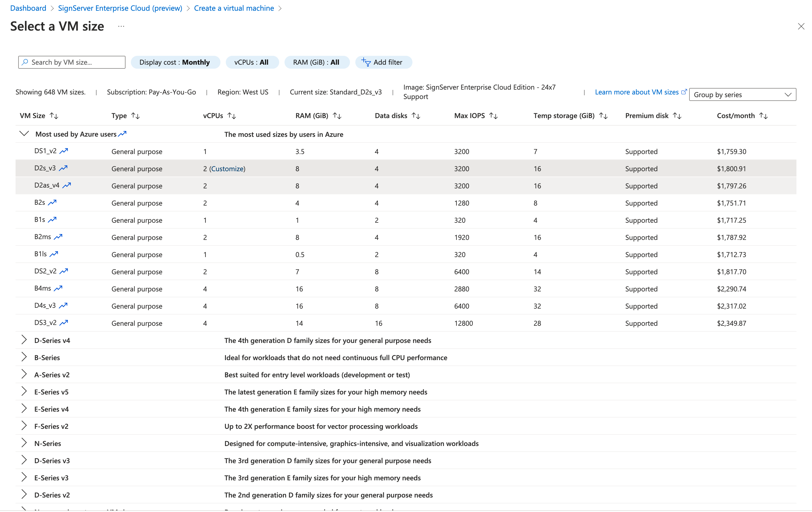Click the ellipsis beside Select a VM size
The image size is (812, 512).
click(x=121, y=26)
